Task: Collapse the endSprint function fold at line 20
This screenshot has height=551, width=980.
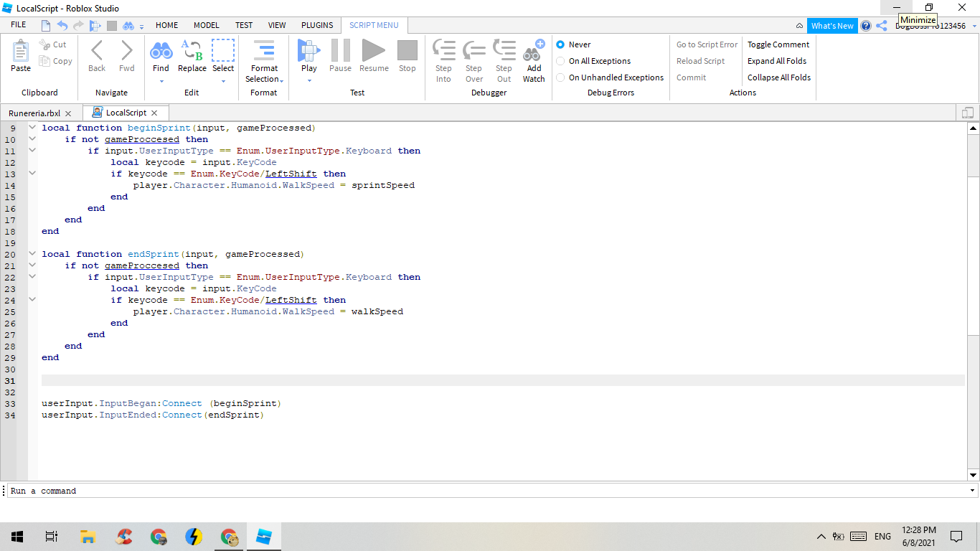Action: (x=32, y=254)
